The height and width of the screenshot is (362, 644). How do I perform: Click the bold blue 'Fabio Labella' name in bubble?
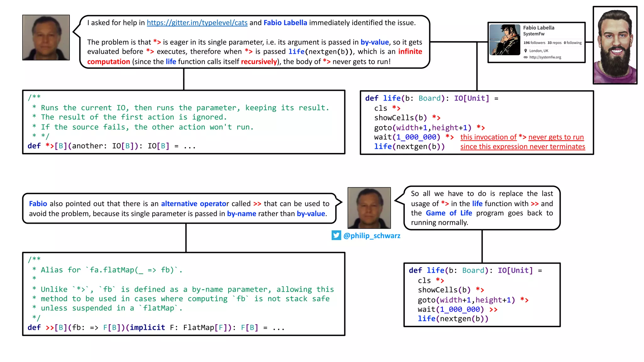tap(285, 23)
